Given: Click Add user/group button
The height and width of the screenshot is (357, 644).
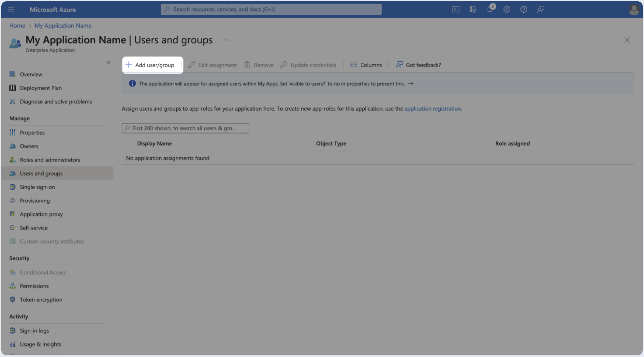Looking at the screenshot, I should pos(150,65).
